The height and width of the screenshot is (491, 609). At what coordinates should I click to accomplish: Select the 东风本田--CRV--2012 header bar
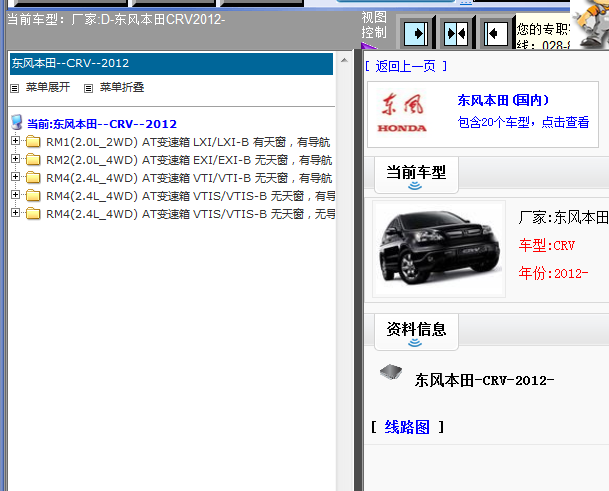(171, 63)
